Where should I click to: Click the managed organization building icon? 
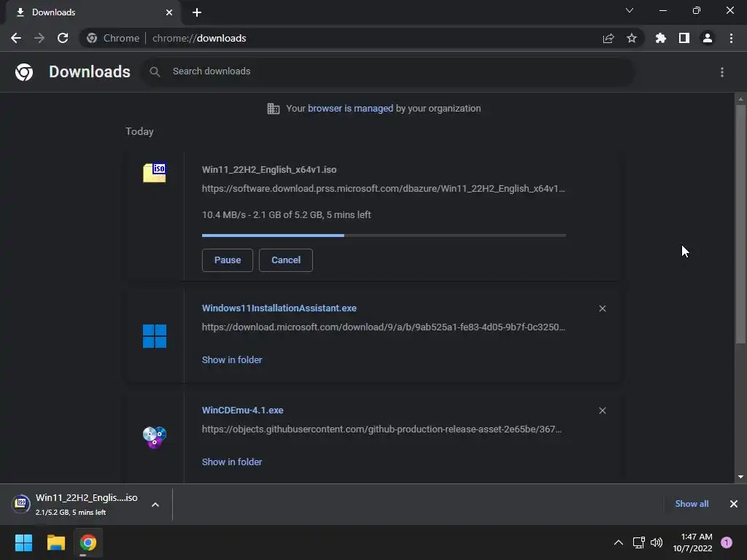point(274,109)
